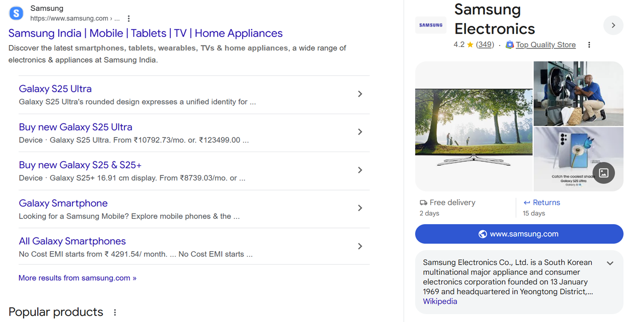Expand the Samsung Electronics description with the down chevron
The width and height of the screenshot is (644, 322).
(x=610, y=263)
